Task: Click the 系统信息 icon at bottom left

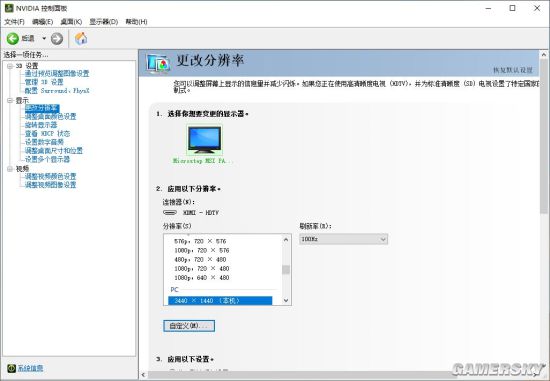Action: tap(12, 368)
